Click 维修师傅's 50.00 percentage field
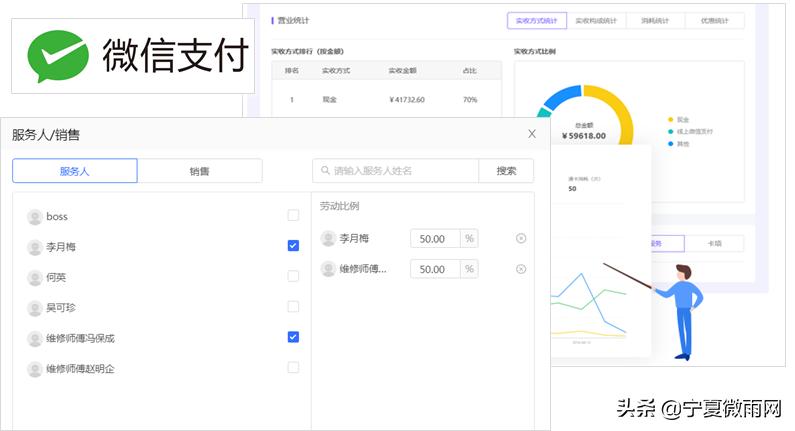The height and width of the screenshot is (431, 795). tap(435, 269)
